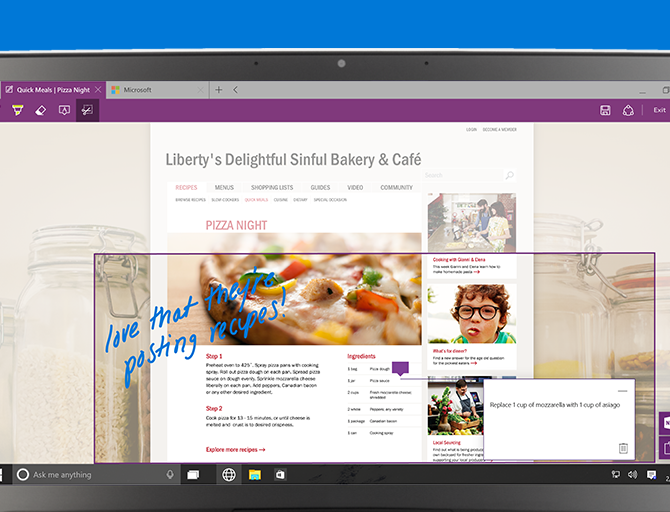
Task: Select the Eraser tool in web note toolbar
Action: click(x=41, y=110)
